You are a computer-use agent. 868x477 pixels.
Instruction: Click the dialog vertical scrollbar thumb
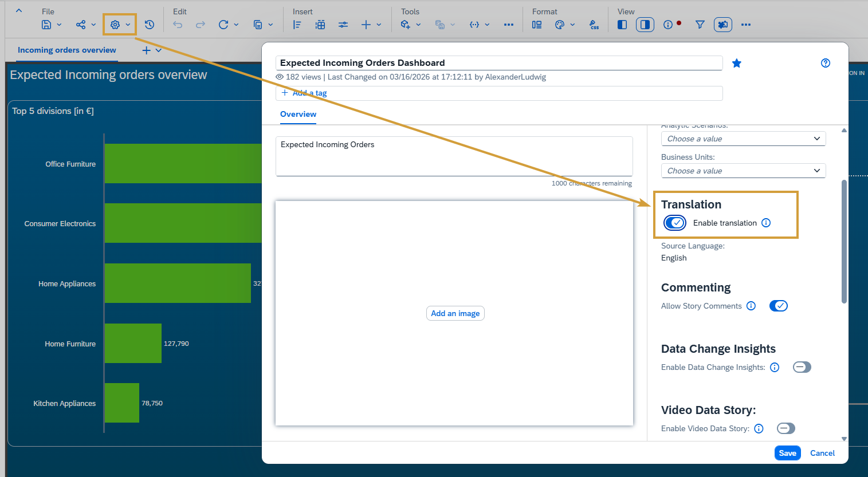(x=844, y=242)
